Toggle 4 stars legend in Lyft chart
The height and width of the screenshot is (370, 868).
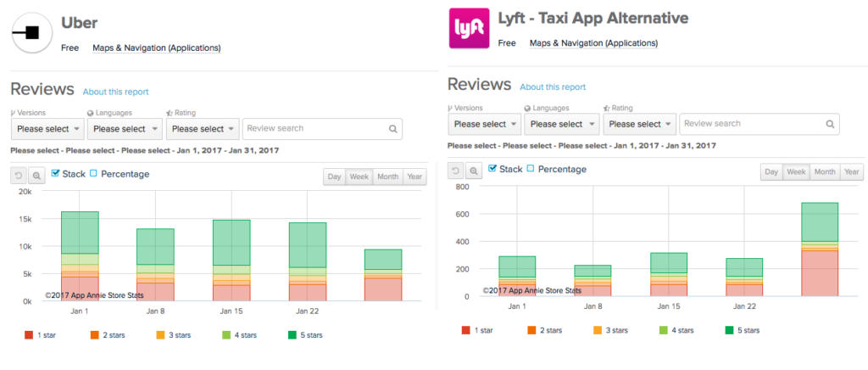point(676,330)
